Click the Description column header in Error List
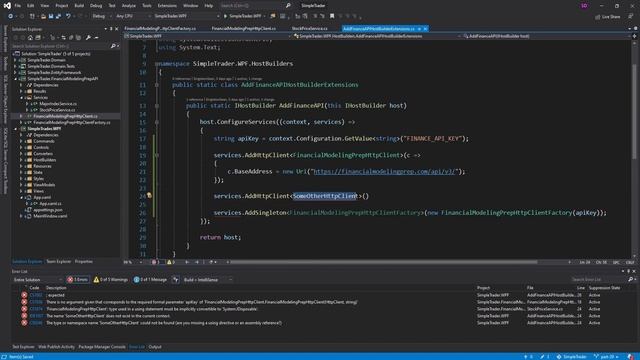The width and height of the screenshot is (640, 360). coord(56,288)
